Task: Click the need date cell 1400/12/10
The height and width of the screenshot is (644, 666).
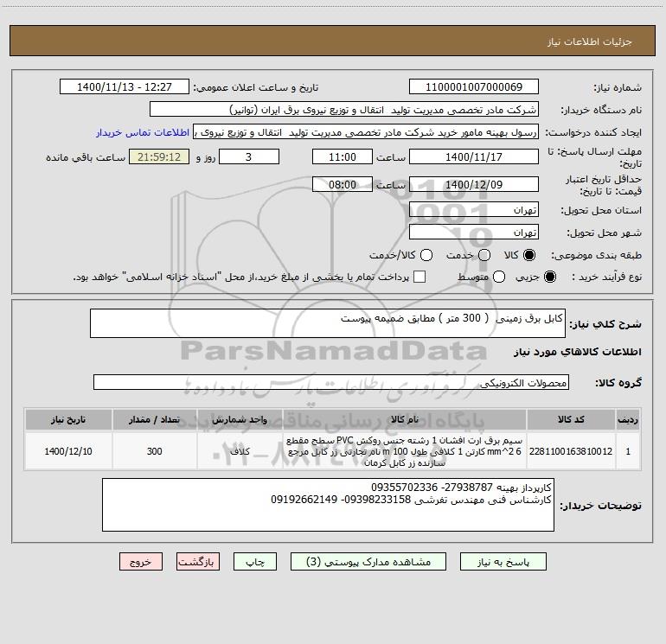Action: (68, 451)
